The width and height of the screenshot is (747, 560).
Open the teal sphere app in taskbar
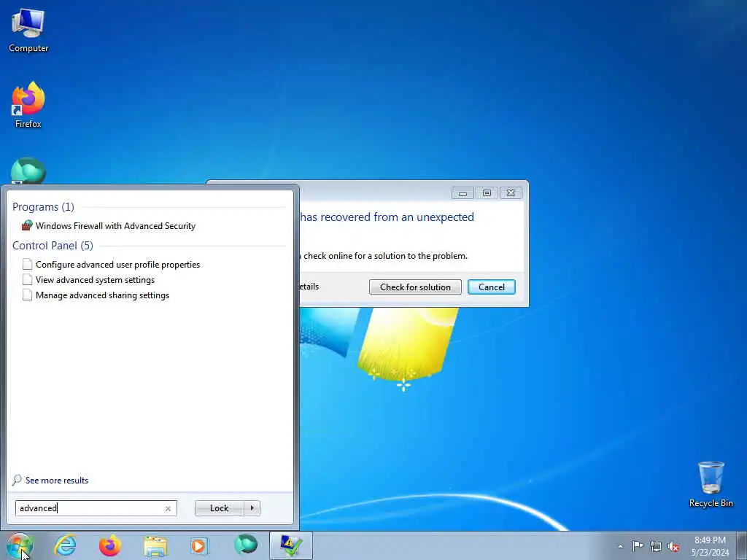tap(246, 545)
